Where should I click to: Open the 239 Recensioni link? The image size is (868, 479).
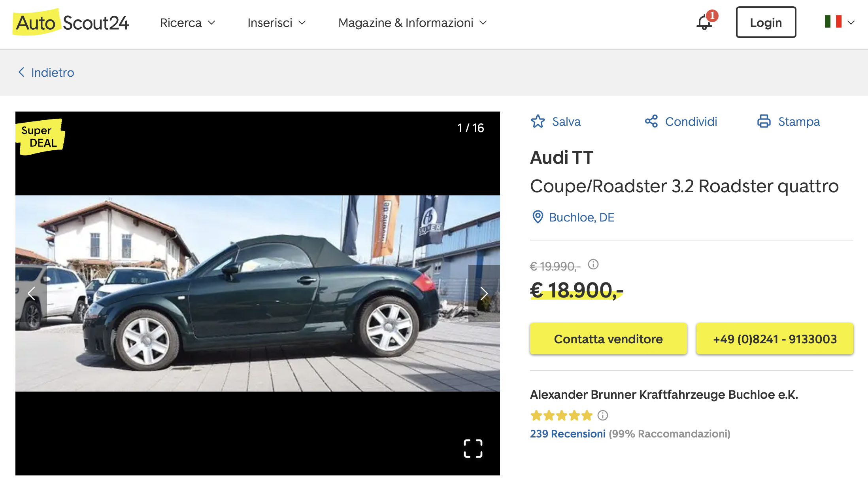[568, 434]
